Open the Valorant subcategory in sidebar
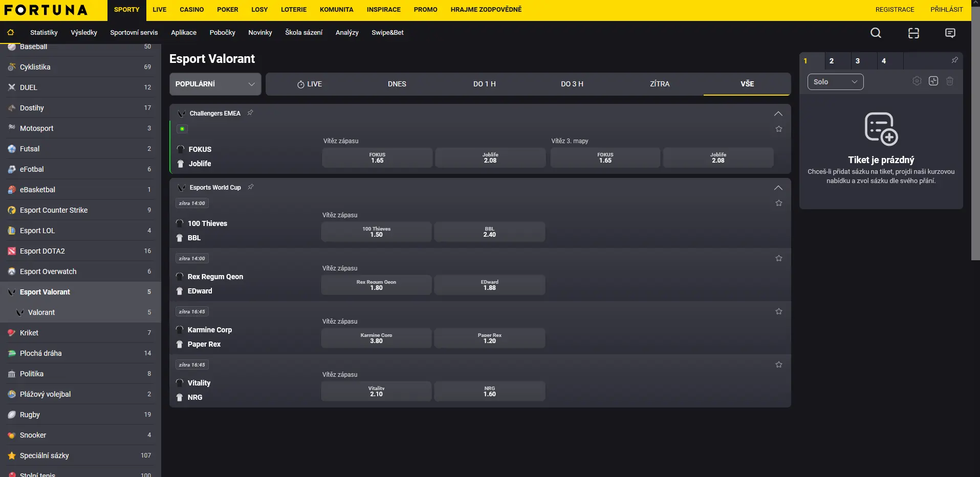980x477 pixels. click(x=80, y=312)
